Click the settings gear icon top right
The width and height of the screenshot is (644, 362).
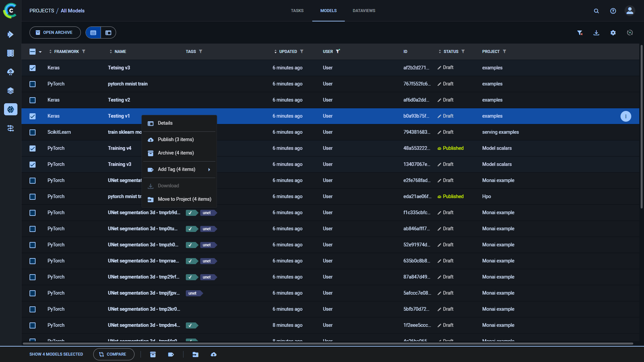tap(613, 33)
